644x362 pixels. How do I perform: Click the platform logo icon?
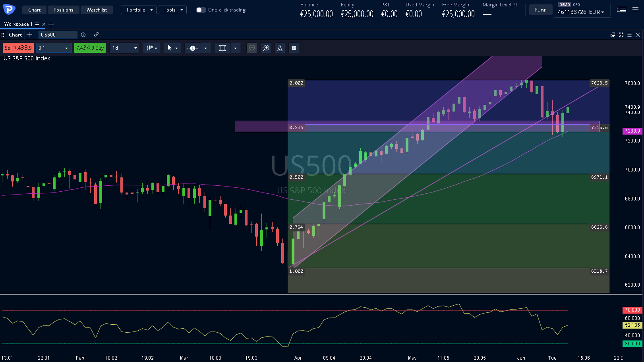coord(9,9)
